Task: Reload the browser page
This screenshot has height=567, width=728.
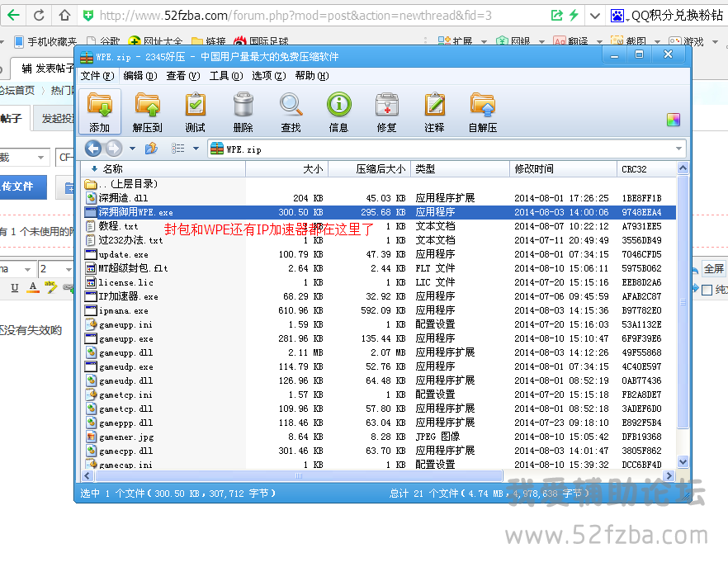Action: [x=39, y=16]
